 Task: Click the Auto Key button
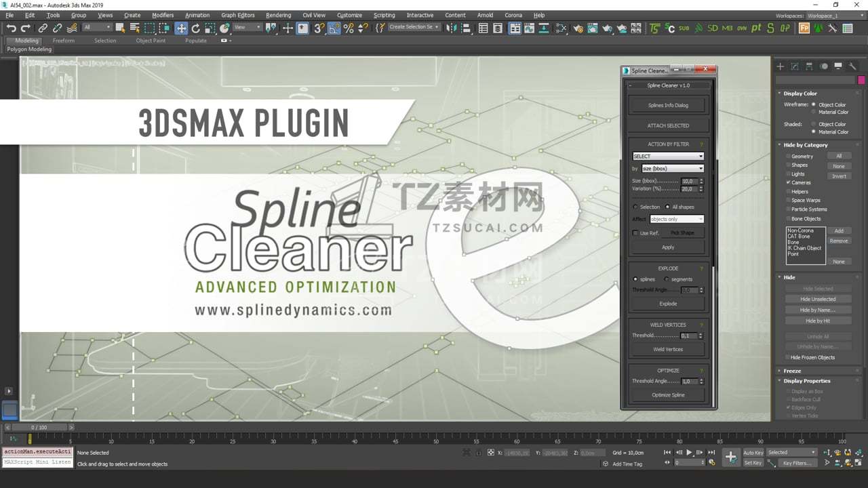click(753, 452)
